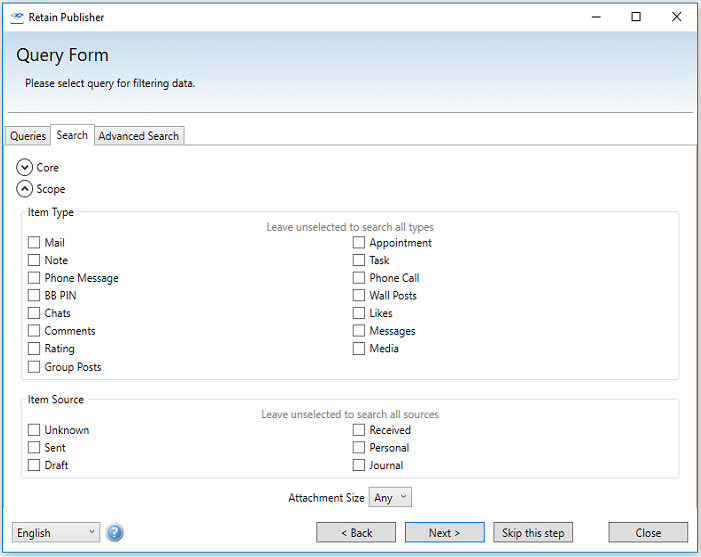Click Skip this step button
Screen dimensions: 701x557
tap(534, 533)
